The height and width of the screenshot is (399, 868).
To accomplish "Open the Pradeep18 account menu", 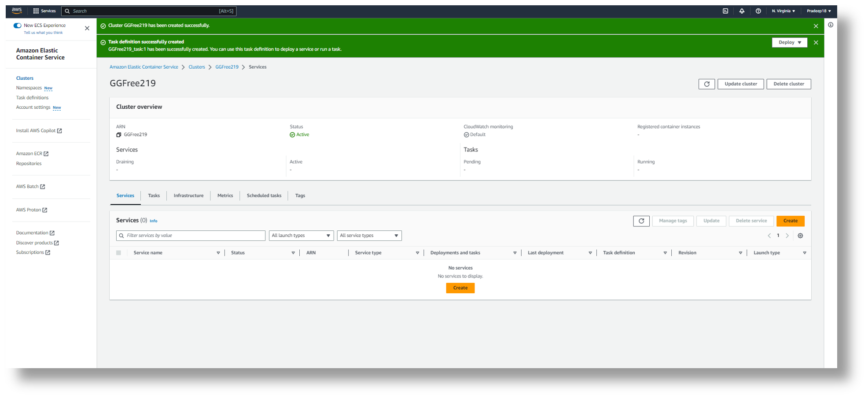I will pos(819,11).
